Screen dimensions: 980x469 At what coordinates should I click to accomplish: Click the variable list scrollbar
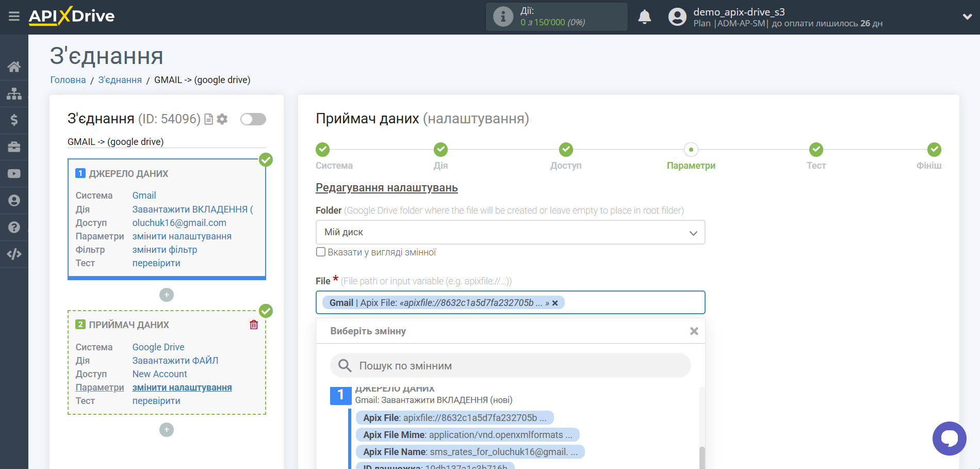(x=702, y=458)
